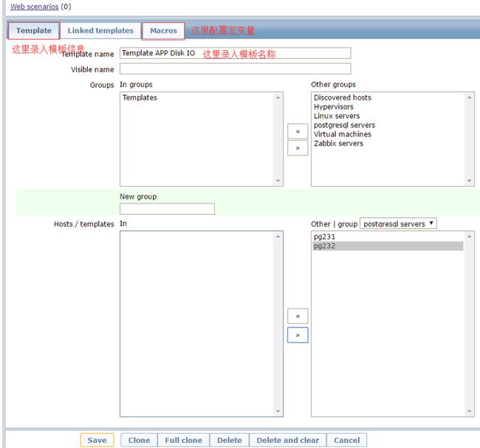The width and height of the screenshot is (480, 448).
Task: Open the Web scenarios link
Action: click(x=34, y=6)
